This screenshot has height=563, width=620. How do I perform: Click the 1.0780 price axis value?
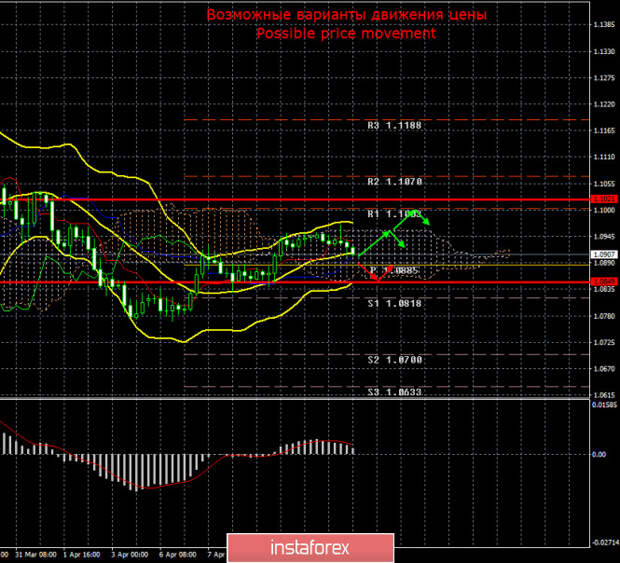604,316
